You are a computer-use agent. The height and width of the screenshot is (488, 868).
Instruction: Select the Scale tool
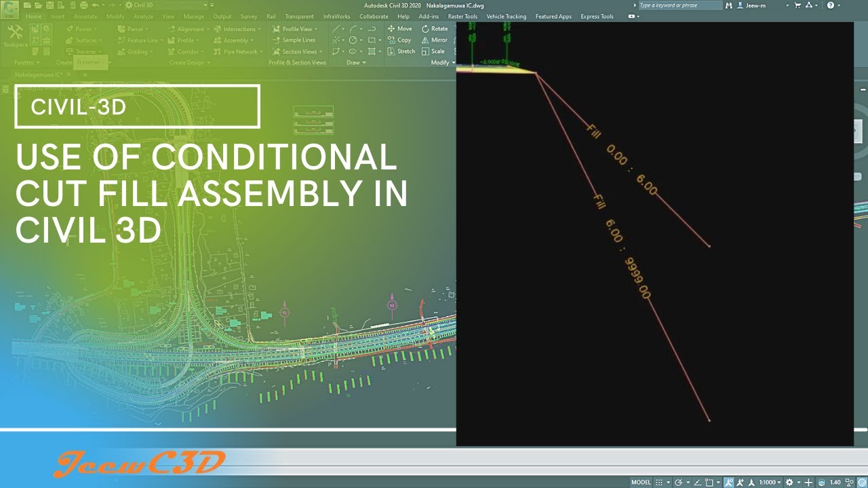point(433,52)
